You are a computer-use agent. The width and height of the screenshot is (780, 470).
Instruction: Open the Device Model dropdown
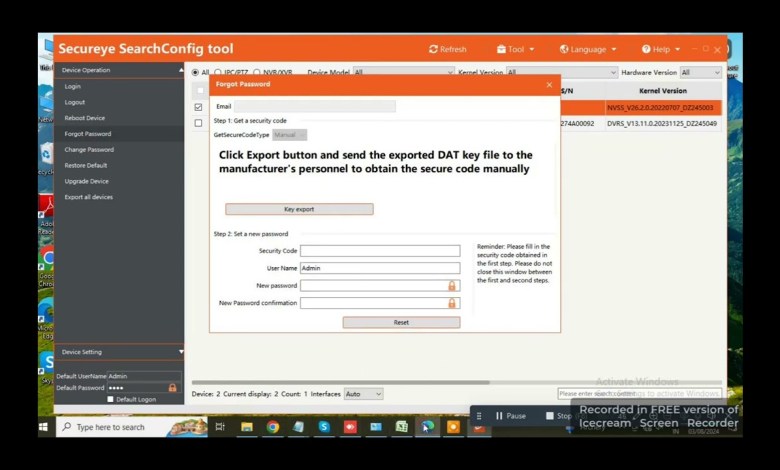403,72
